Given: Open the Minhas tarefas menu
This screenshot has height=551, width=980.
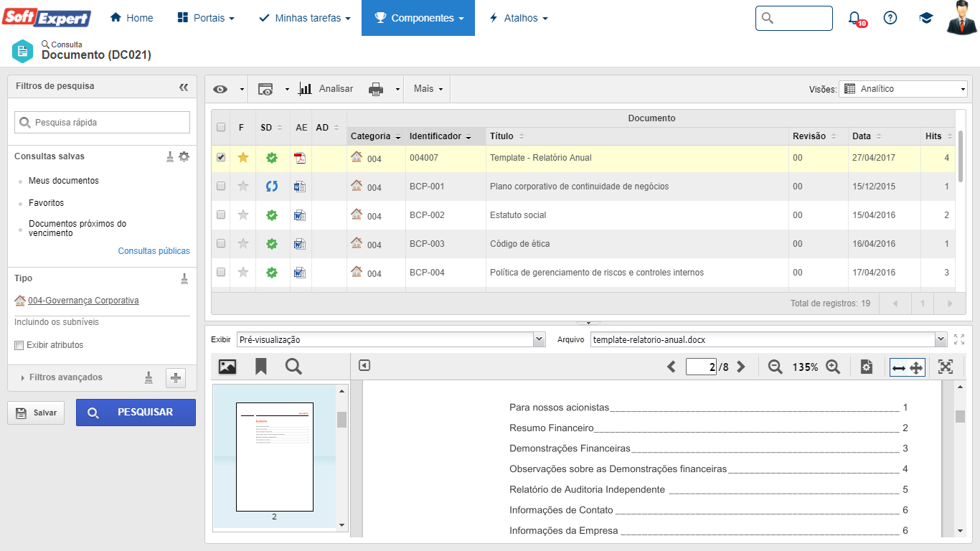Looking at the screenshot, I should click(304, 18).
